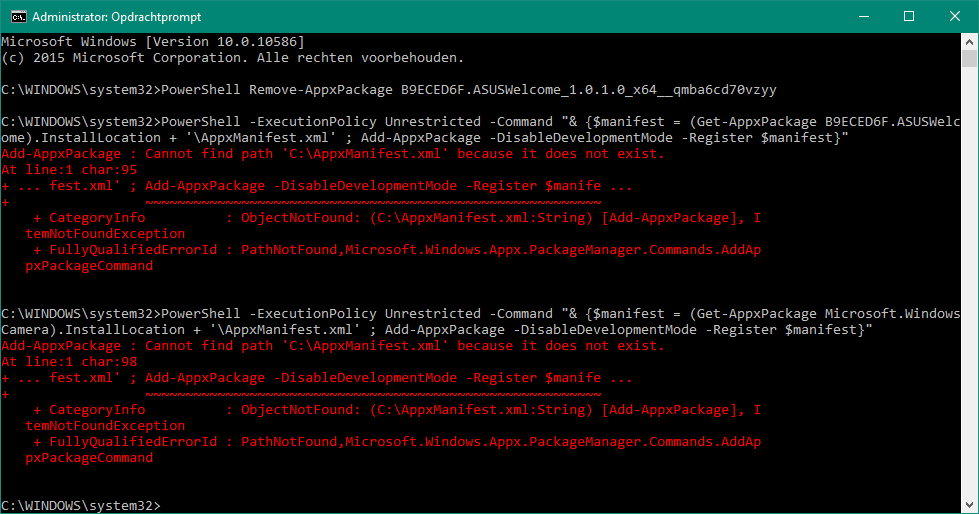This screenshot has height=514, width=979.
Task: Click the command line containing 'Get-AppxPackage Microsoft.Windows'
Action: point(480,314)
